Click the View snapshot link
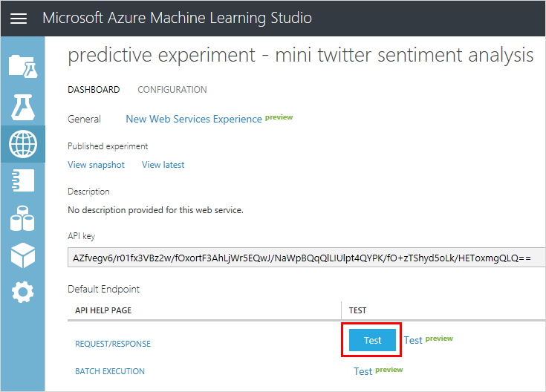This screenshot has width=546, height=392. click(97, 165)
